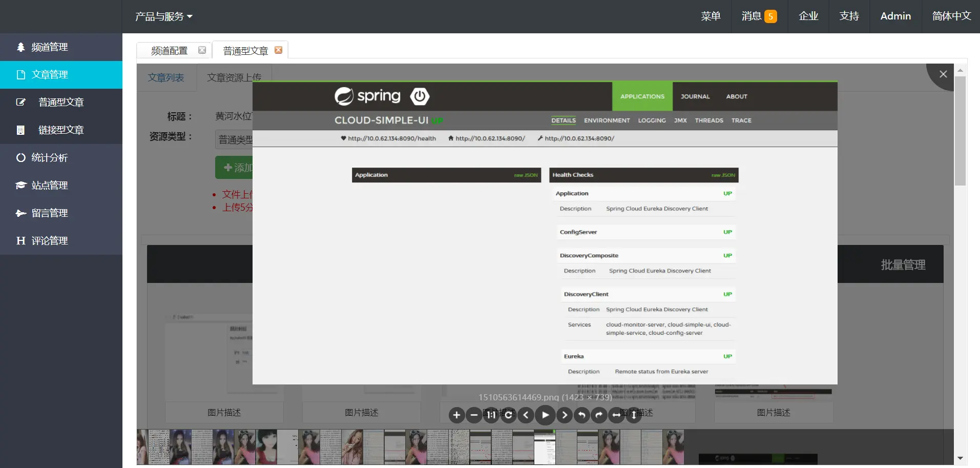
Task: Select the 文章资源上传 tab
Action: click(x=234, y=77)
